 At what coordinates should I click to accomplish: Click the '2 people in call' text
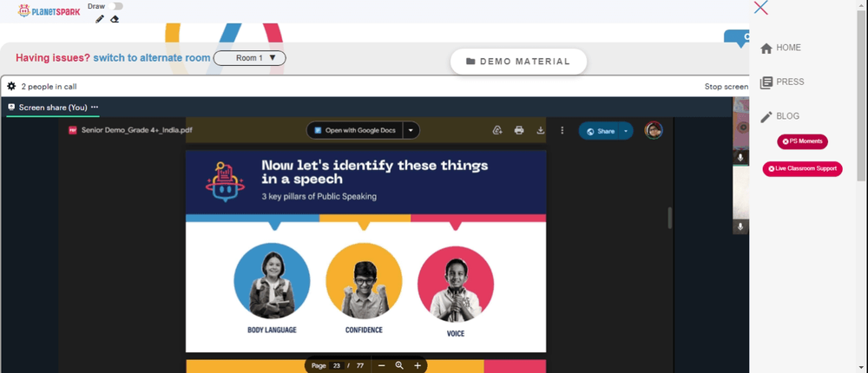point(49,87)
